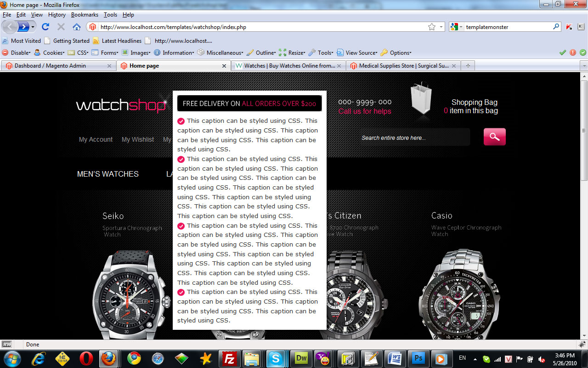The image size is (588, 368).
Task: Open the Disable dropdown in Web Developer toolbar
Action: pyautogui.click(x=17, y=52)
